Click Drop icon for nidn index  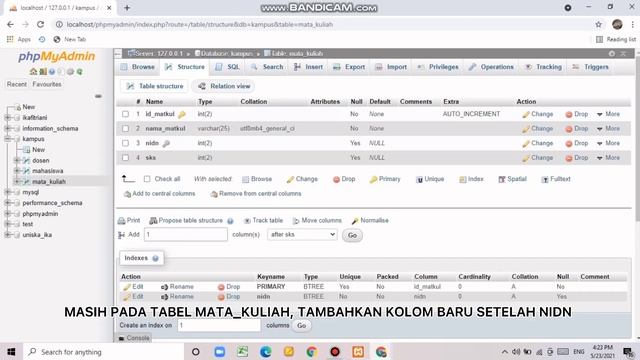(x=221, y=297)
